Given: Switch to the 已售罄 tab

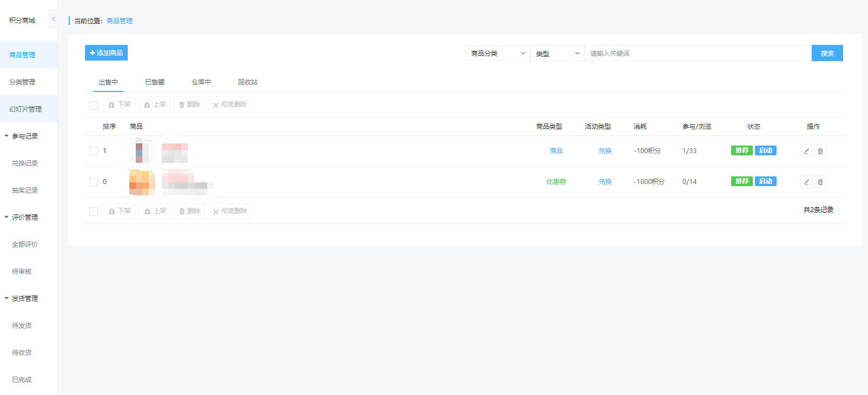Looking at the screenshot, I should coord(155,82).
